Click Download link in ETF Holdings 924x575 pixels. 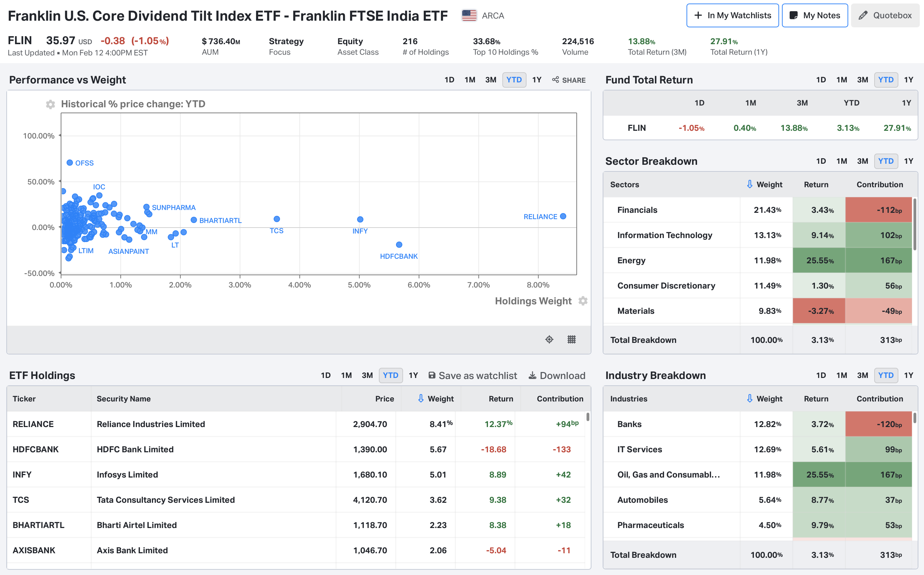pyautogui.click(x=557, y=376)
